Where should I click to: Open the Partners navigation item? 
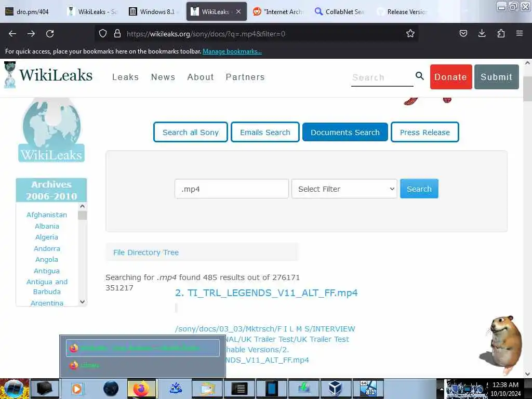(x=245, y=77)
